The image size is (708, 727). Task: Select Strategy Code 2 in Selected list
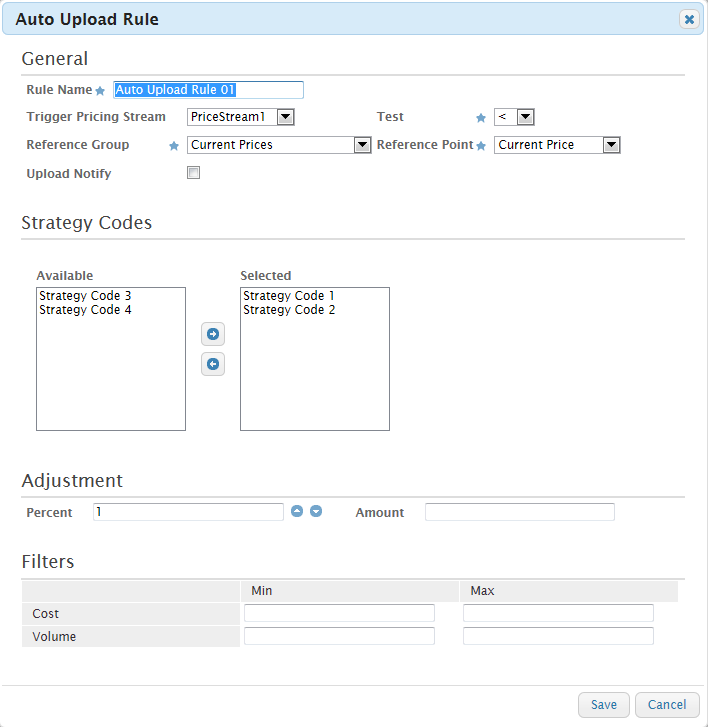pyautogui.click(x=289, y=309)
